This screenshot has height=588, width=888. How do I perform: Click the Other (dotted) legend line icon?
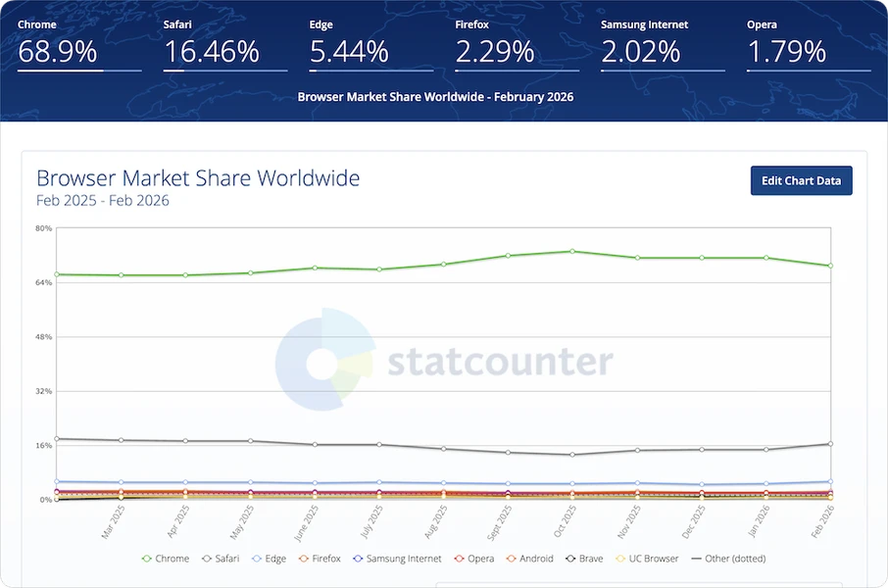click(x=696, y=559)
